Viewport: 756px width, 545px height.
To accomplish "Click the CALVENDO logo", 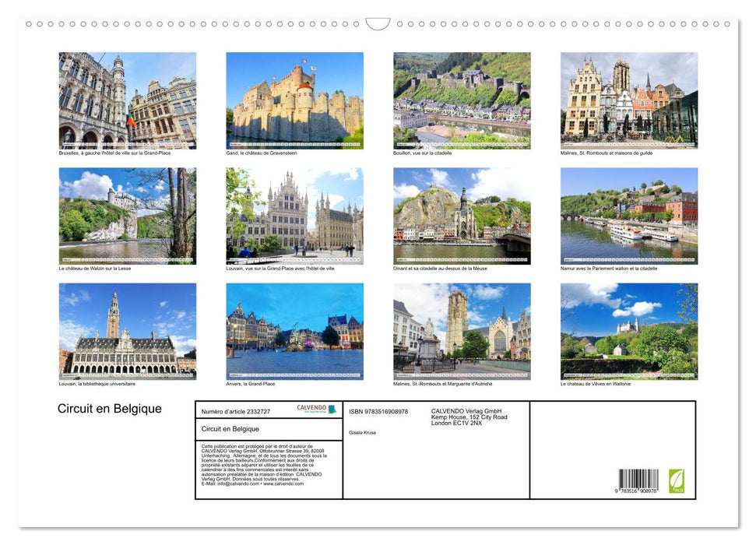I will pos(316,409).
